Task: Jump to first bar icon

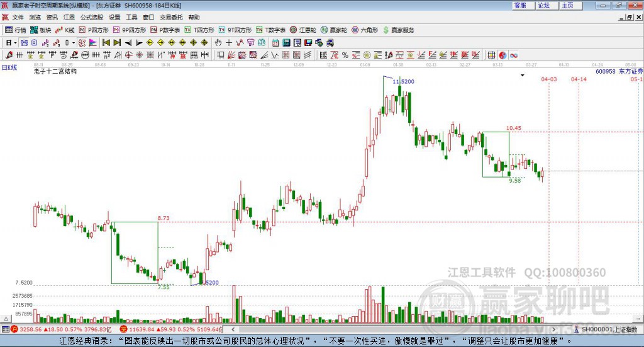Action: 106,43
